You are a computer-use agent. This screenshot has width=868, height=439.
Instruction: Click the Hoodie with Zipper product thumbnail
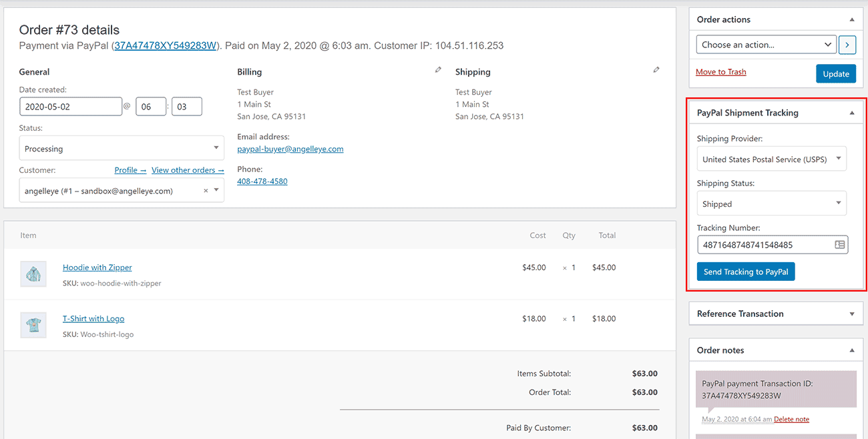pos(33,274)
